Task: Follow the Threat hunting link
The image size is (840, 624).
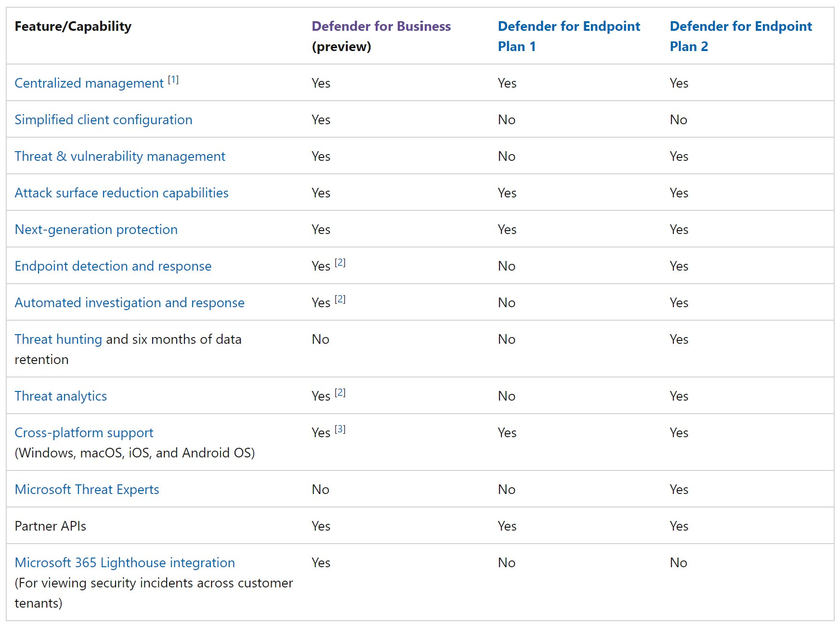Action: click(58, 339)
